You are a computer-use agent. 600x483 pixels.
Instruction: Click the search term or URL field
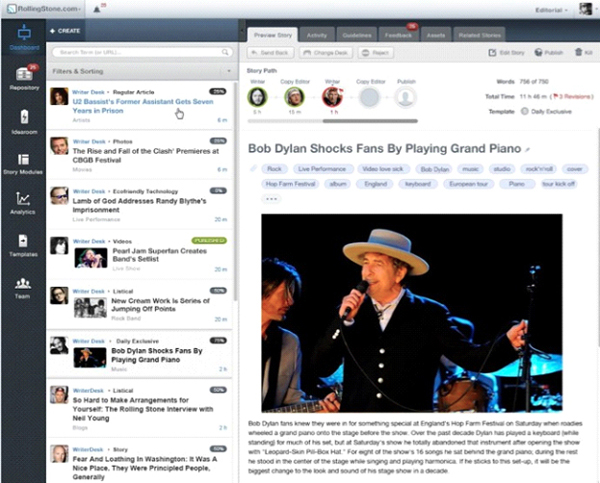point(138,50)
